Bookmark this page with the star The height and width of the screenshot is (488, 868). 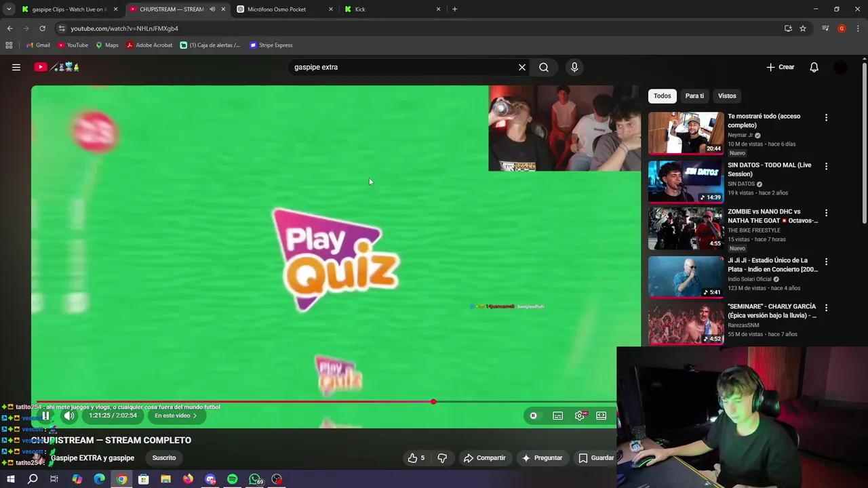[803, 28]
